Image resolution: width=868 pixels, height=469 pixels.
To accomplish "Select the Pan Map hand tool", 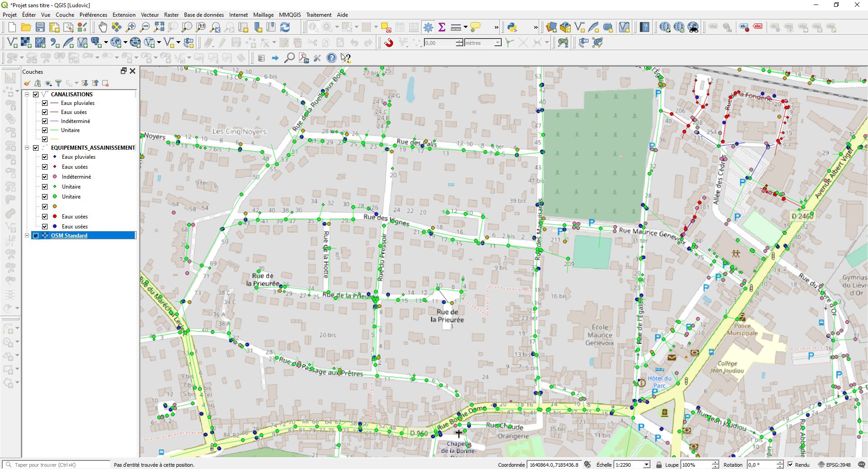I will coord(103,28).
